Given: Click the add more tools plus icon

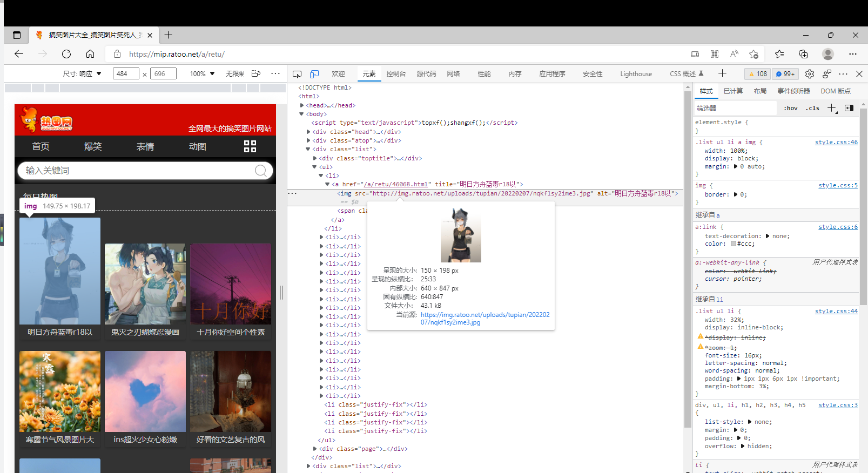Looking at the screenshot, I should (722, 73).
